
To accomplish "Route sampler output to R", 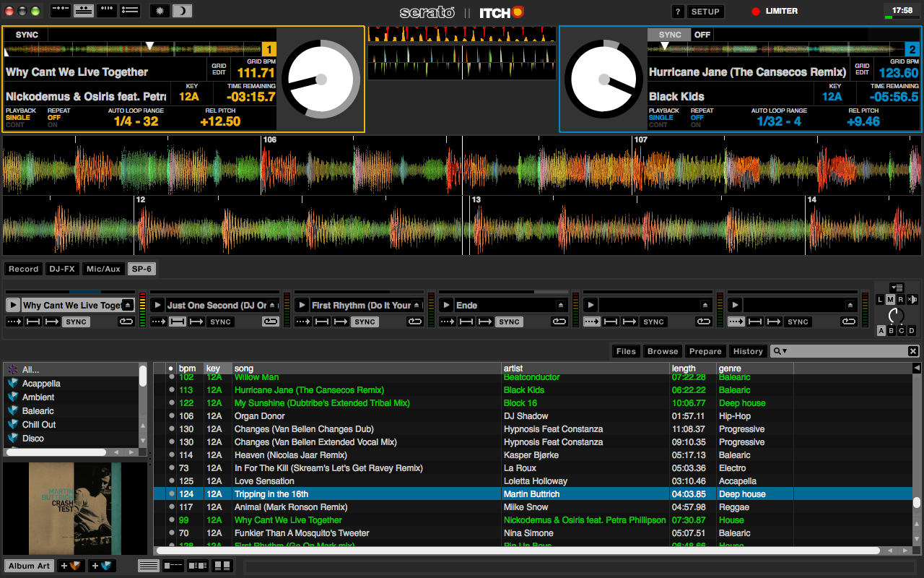I will pos(900,299).
